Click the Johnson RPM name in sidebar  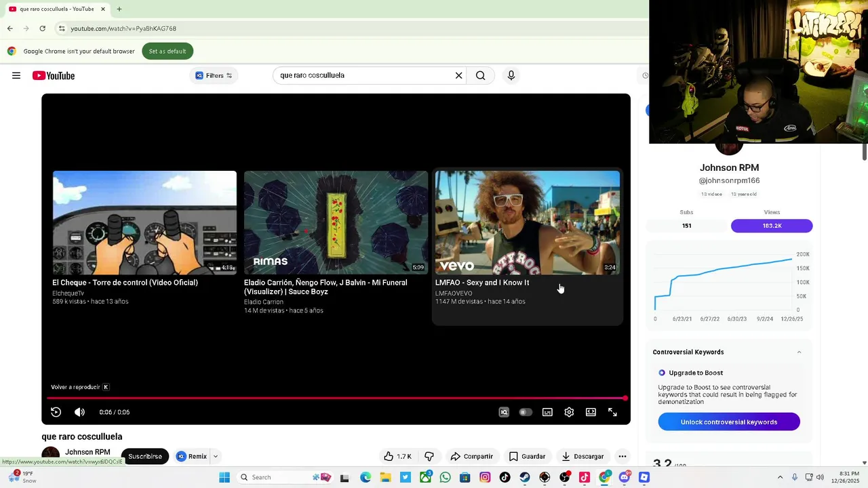(729, 167)
